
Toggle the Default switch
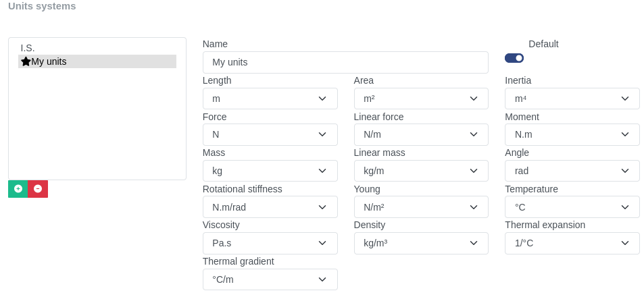pyautogui.click(x=514, y=58)
